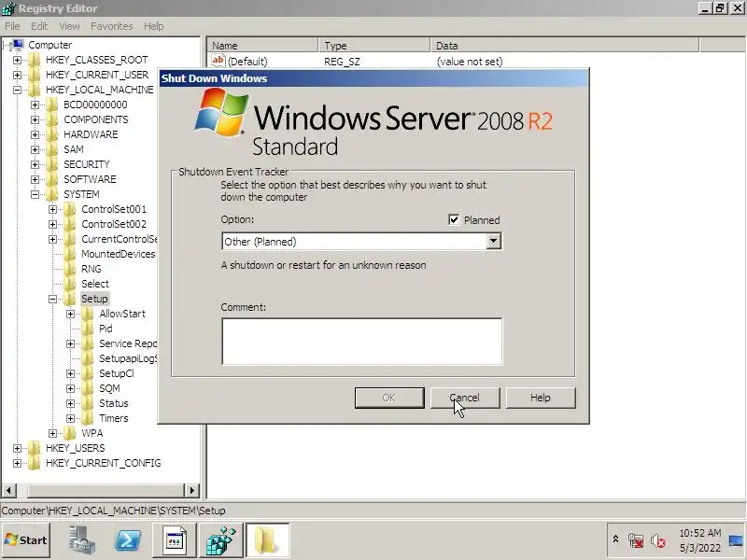Click the Show desktop monitor icon
The image size is (747, 560).
(x=736, y=540)
